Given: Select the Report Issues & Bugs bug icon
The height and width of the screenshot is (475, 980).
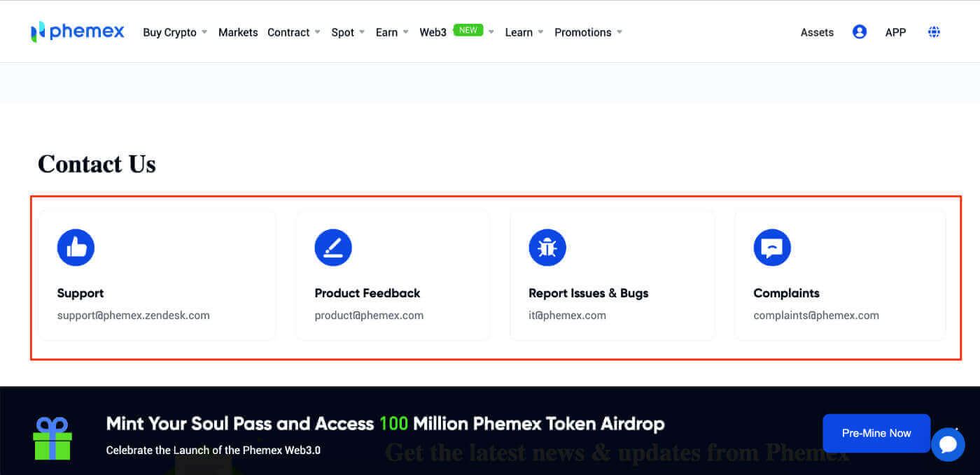Looking at the screenshot, I should (x=547, y=247).
